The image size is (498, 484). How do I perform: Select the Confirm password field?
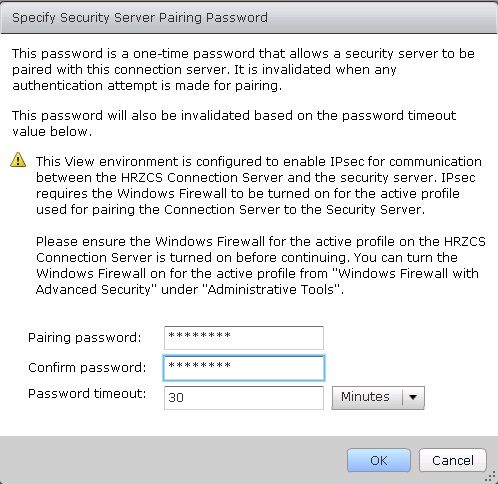click(x=244, y=368)
